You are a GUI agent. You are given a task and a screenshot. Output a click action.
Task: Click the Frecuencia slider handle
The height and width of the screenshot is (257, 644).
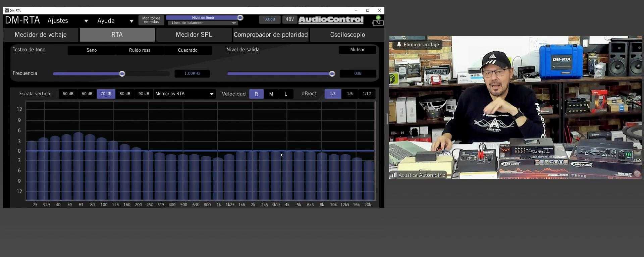point(122,73)
